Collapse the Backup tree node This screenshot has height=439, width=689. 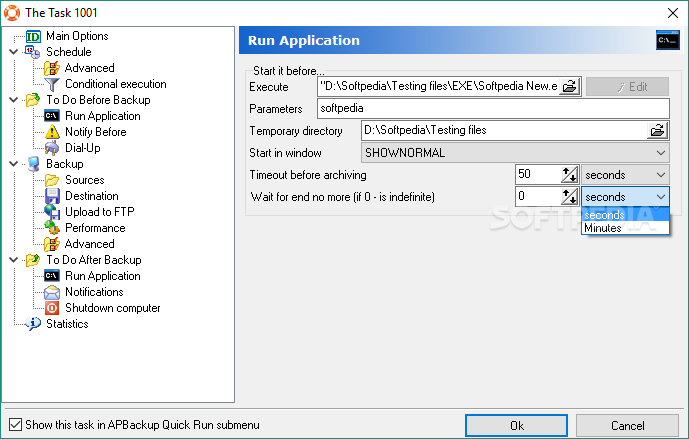tap(14, 164)
